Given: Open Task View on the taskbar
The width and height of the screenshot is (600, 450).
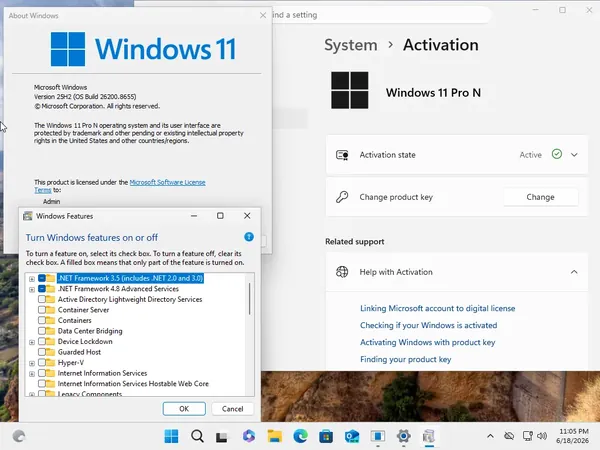Looking at the screenshot, I should pos(222,436).
